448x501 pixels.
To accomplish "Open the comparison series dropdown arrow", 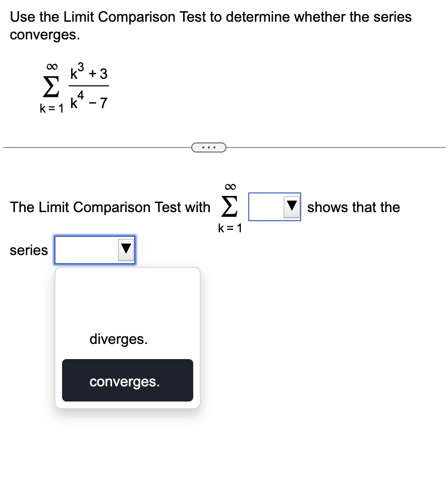I will 292,207.
